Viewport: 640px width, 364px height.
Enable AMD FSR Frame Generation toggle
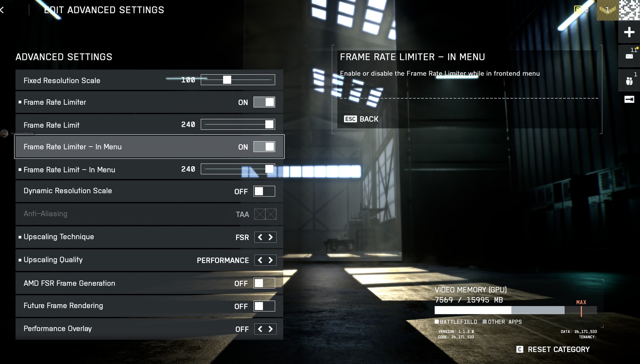pos(264,283)
